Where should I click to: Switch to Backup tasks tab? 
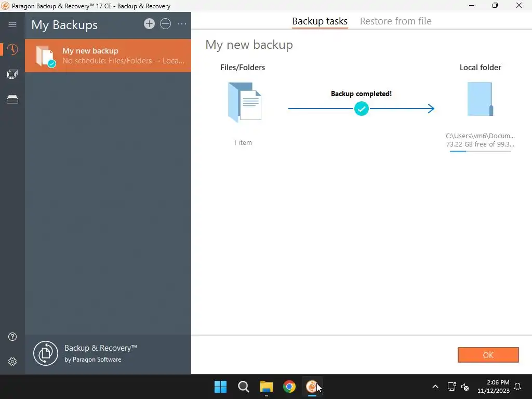(320, 21)
